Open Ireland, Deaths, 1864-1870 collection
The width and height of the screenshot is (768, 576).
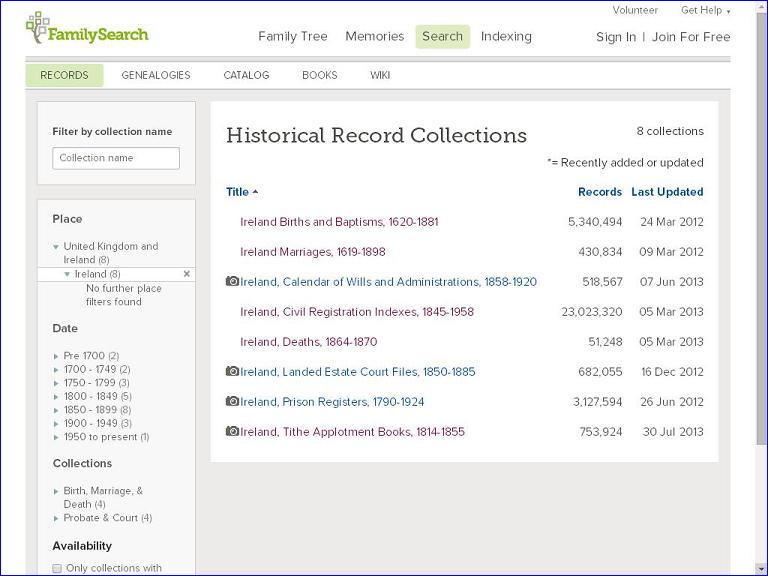pos(309,341)
